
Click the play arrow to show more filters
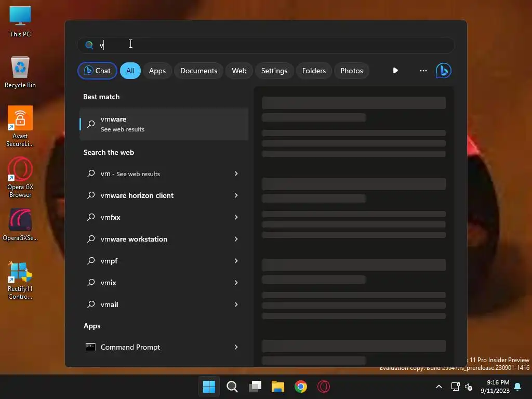(x=395, y=71)
